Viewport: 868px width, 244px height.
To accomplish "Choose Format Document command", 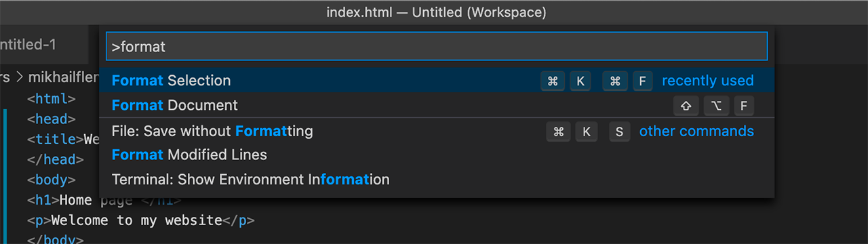I will tap(437, 105).
